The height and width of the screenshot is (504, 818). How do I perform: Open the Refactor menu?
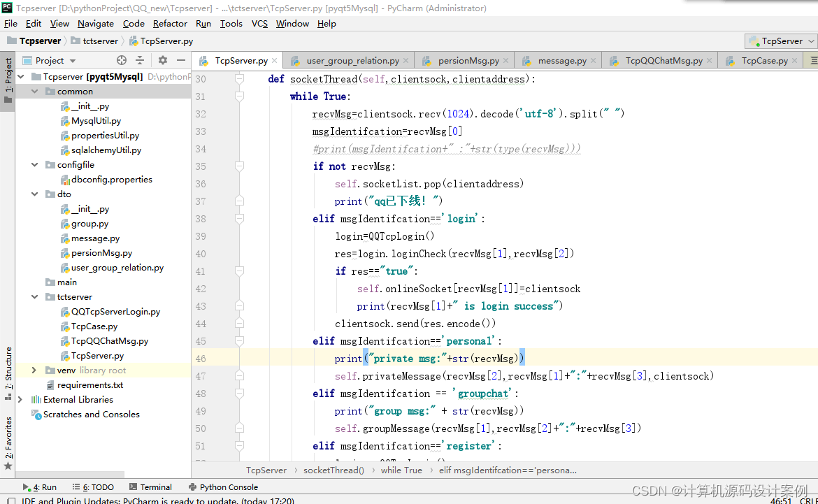point(170,24)
